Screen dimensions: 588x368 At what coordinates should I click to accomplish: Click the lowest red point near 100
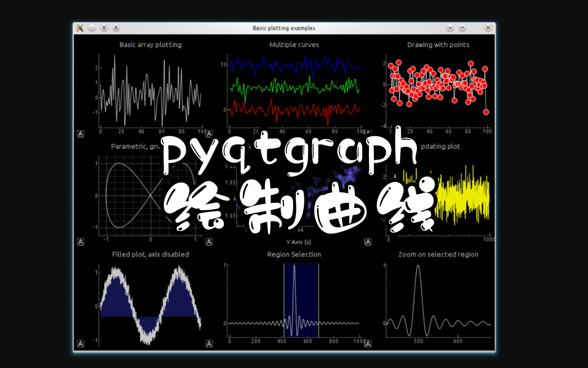point(486,112)
